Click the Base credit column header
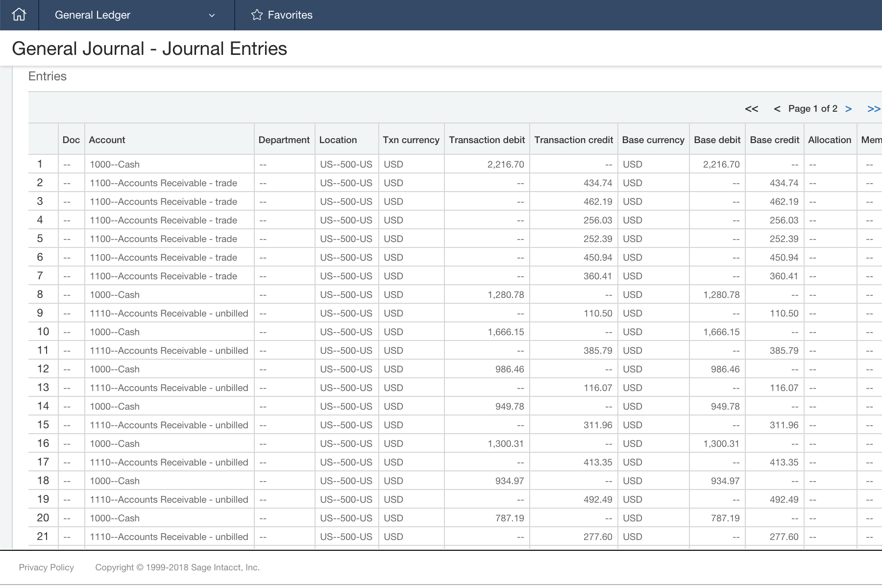Screen dimensions: 882x588 pyautogui.click(x=775, y=140)
